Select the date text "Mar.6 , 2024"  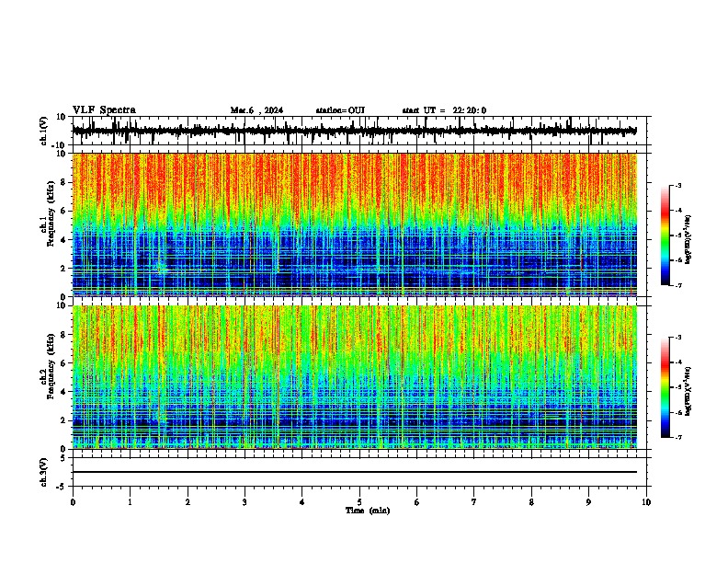coord(256,110)
